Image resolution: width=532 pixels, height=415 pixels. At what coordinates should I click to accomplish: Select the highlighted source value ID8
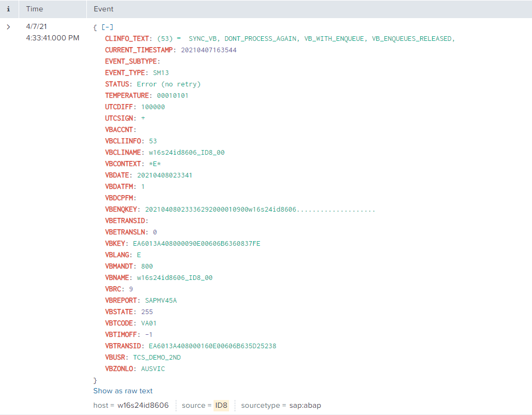click(221, 405)
